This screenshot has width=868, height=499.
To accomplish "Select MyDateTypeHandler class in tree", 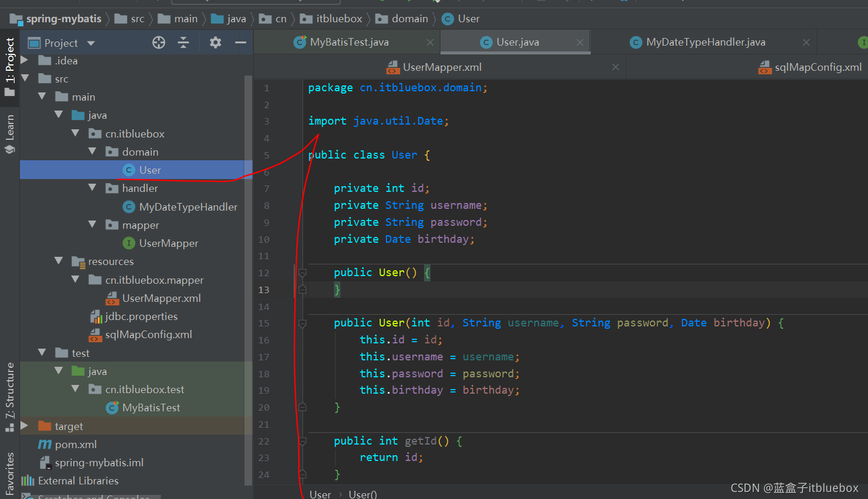I will tap(180, 207).
